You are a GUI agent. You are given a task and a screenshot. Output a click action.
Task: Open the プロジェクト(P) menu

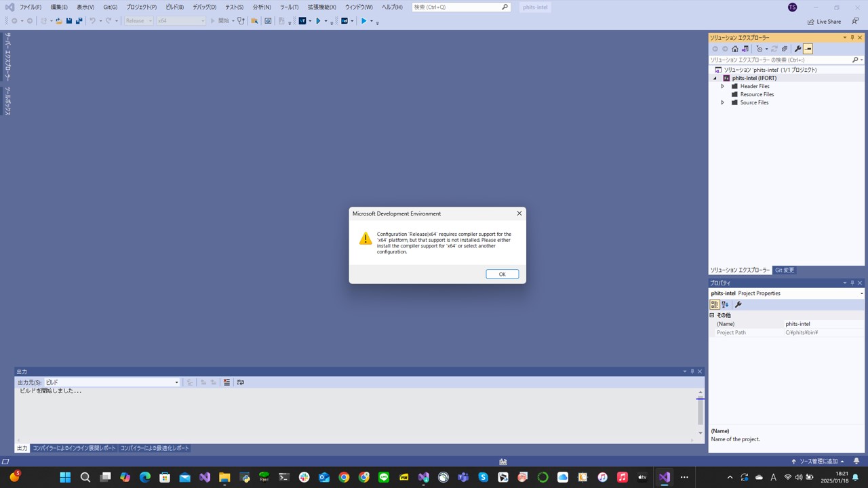141,7
